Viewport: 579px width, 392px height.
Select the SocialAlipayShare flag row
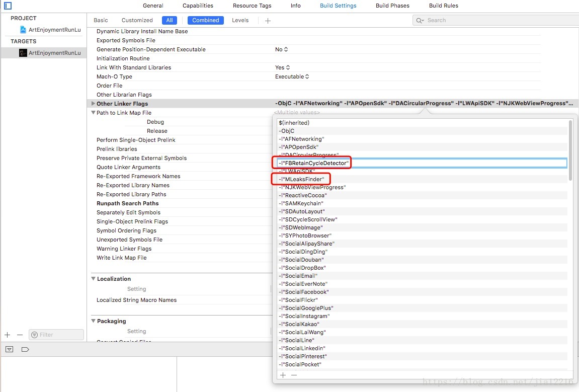[422, 244]
